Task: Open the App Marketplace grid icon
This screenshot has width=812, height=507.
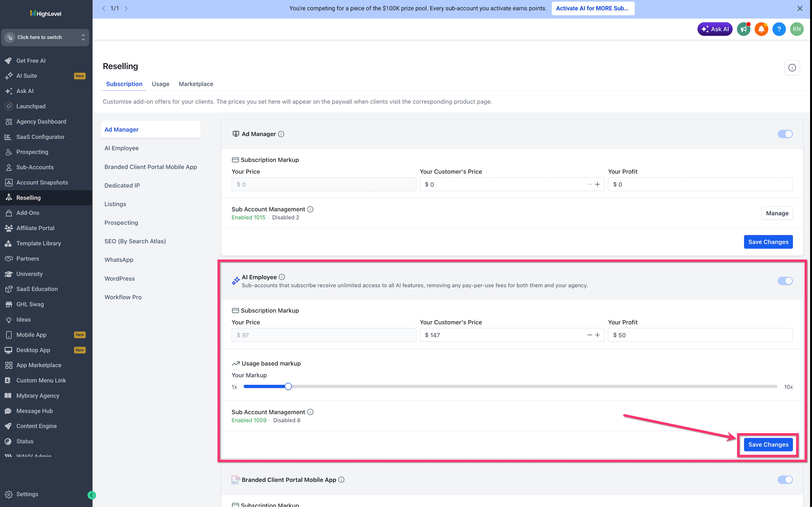Action: (9, 365)
